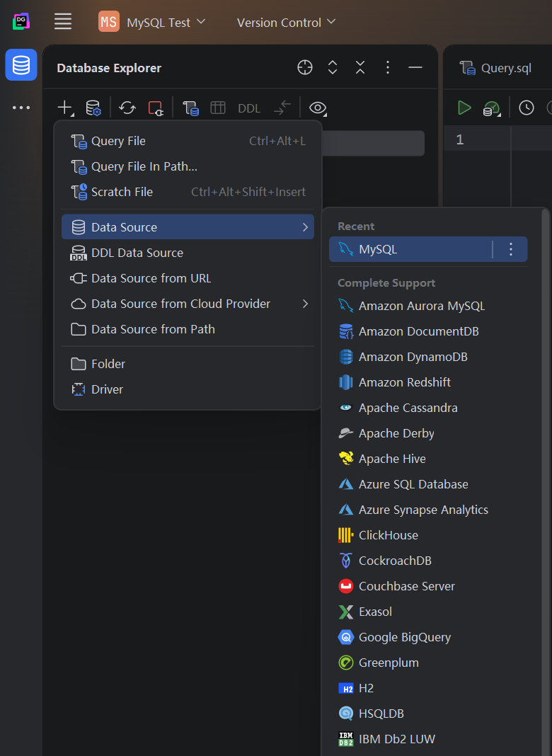Select Data Source from URL entry

(188, 278)
